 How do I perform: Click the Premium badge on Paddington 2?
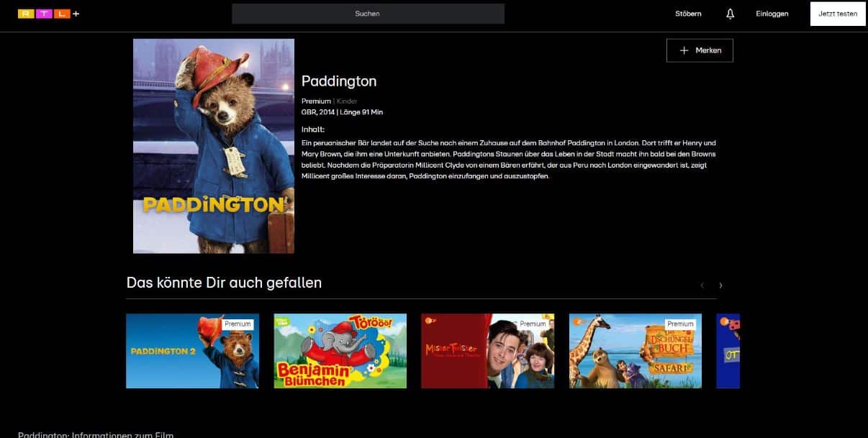238,324
